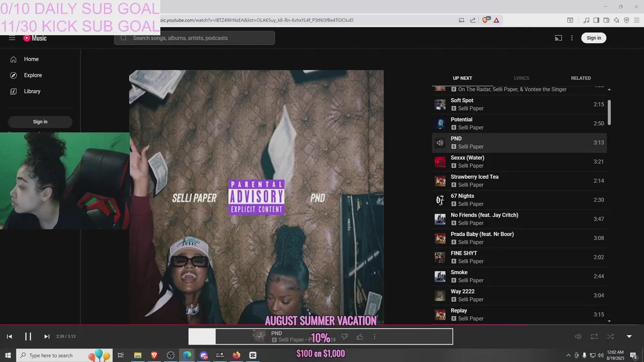Open Firefox from the taskbar
This screenshot has height=362, width=644.
pyautogui.click(x=236, y=355)
